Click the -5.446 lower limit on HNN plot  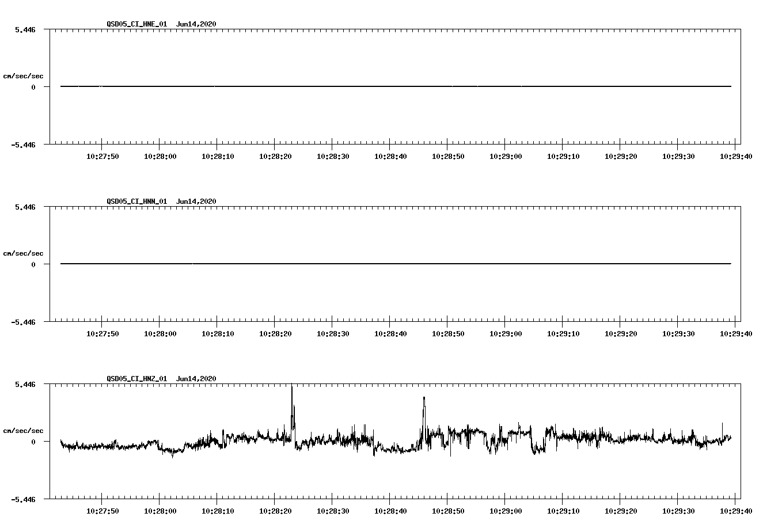pos(23,322)
